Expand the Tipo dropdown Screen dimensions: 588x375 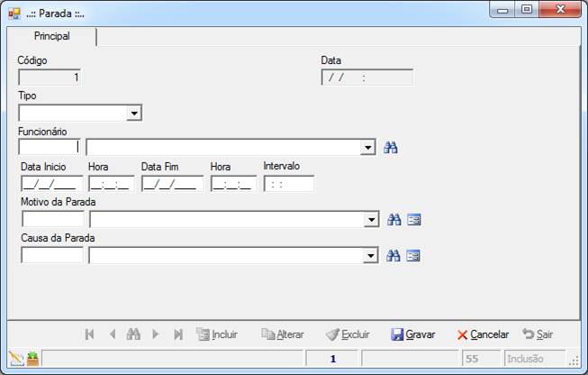coord(134,113)
